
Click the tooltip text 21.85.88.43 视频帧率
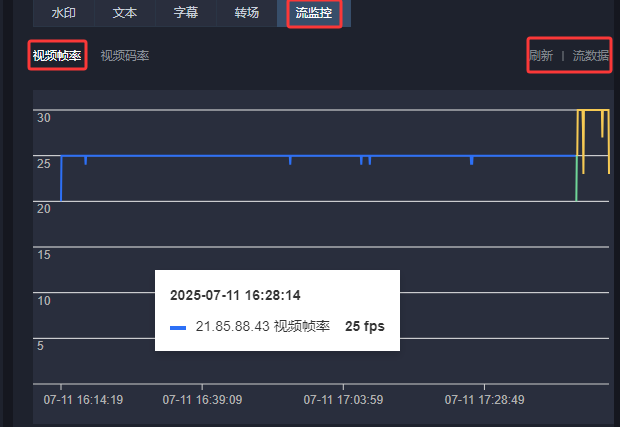(x=263, y=327)
